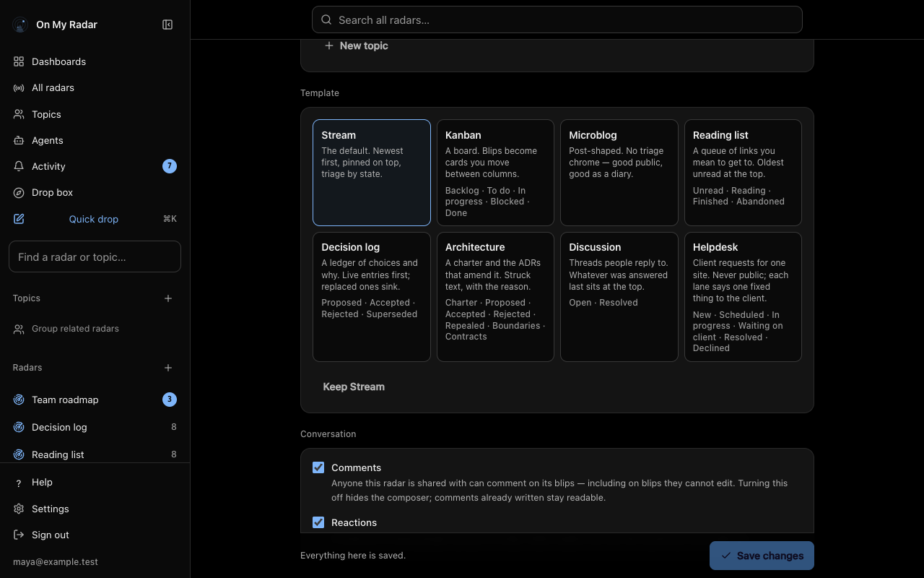Collapse the sidebar with the panel icon
This screenshot has height=578, width=924.
tap(167, 25)
